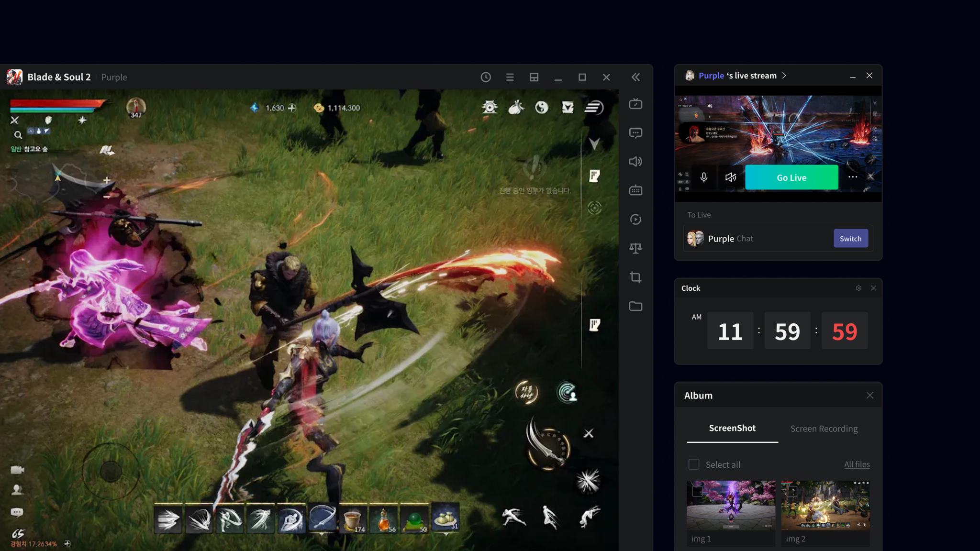Image resolution: width=980 pixels, height=551 pixels.
Task: Toggle the live stream microphone
Action: [704, 177]
